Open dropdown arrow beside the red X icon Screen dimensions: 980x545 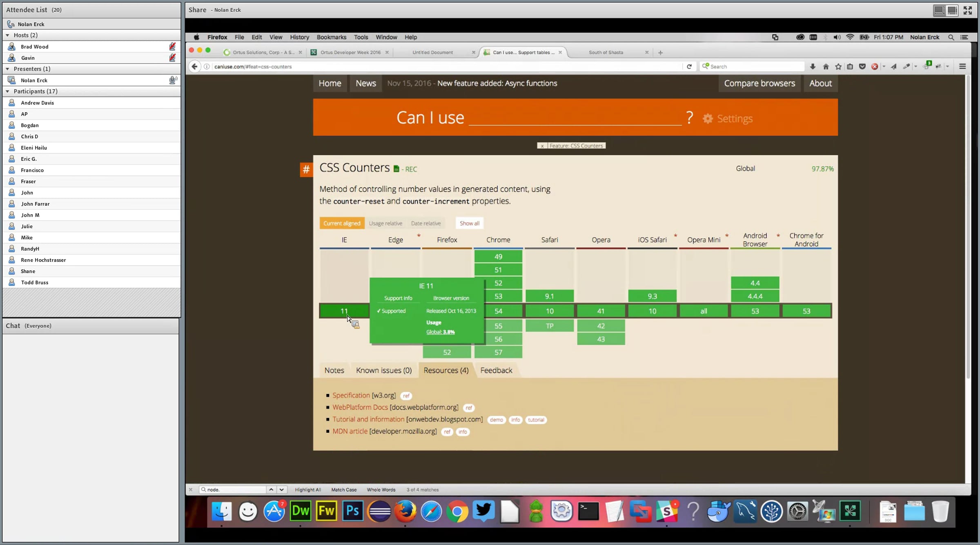point(884,67)
